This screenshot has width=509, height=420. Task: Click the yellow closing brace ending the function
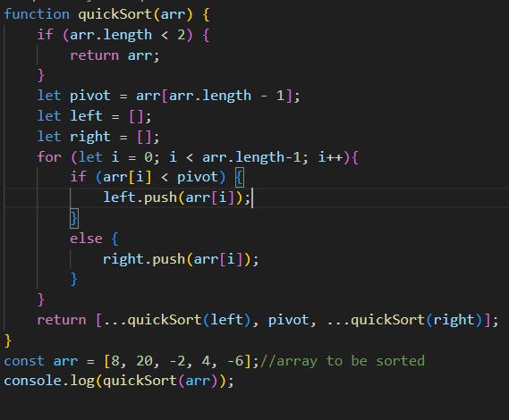8,340
